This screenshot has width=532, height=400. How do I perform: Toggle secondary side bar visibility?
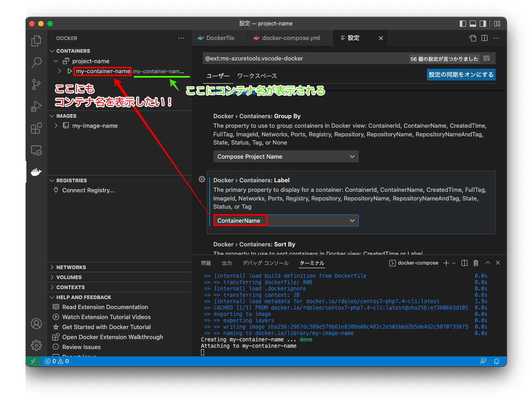[x=483, y=24]
